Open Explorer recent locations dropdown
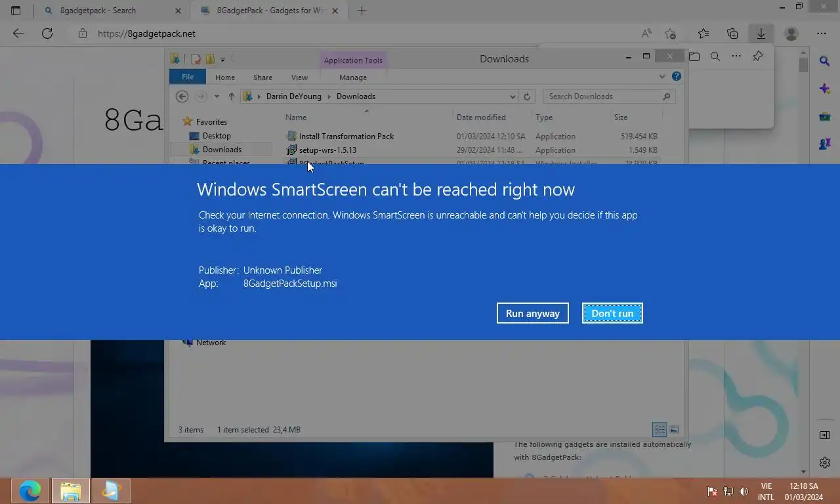This screenshot has width=840, height=504. [x=217, y=96]
